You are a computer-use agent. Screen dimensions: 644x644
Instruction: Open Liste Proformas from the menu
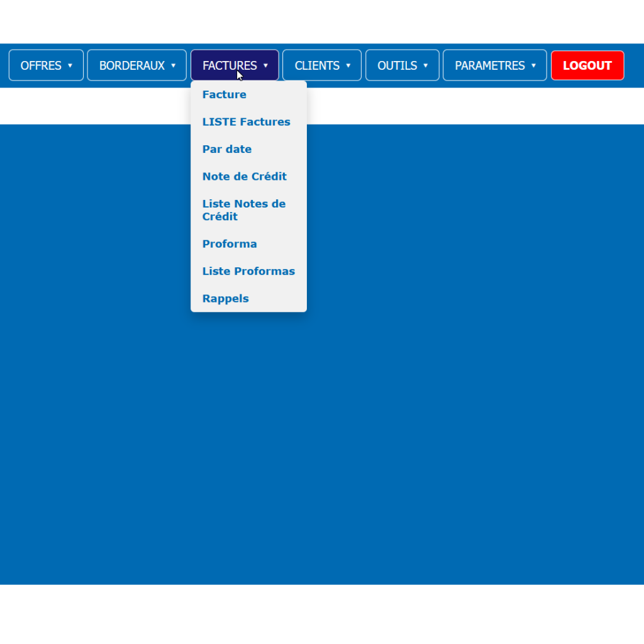pos(248,272)
